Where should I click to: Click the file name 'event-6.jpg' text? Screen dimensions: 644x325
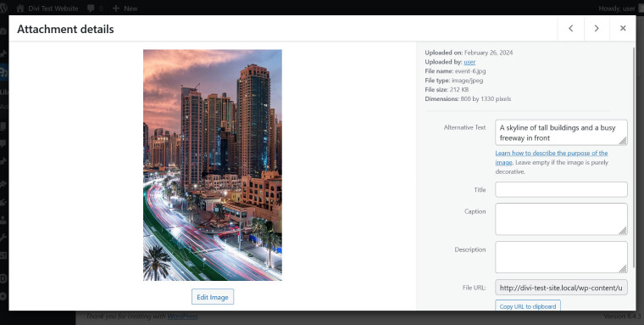(x=470, y=71)
